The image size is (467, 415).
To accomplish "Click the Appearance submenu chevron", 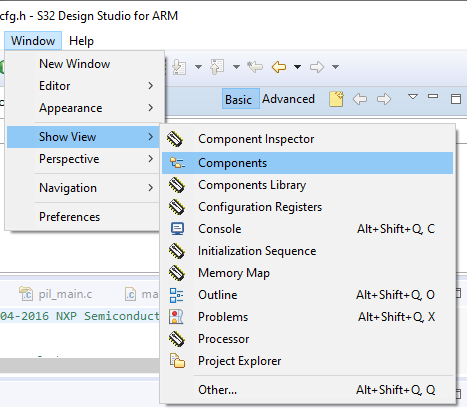I will coord(151,108).
